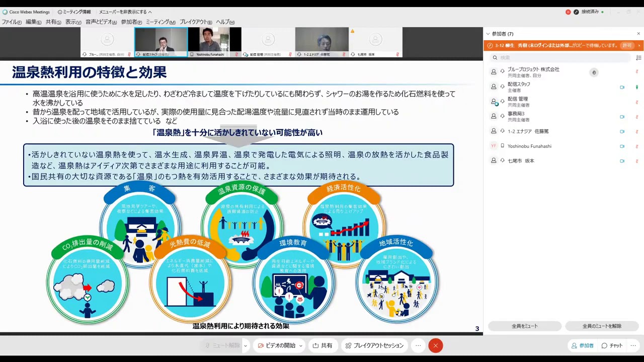Click the ミュート解除 audio button
The height and width of the screenshot is (362, 644).
coord(222,345)
